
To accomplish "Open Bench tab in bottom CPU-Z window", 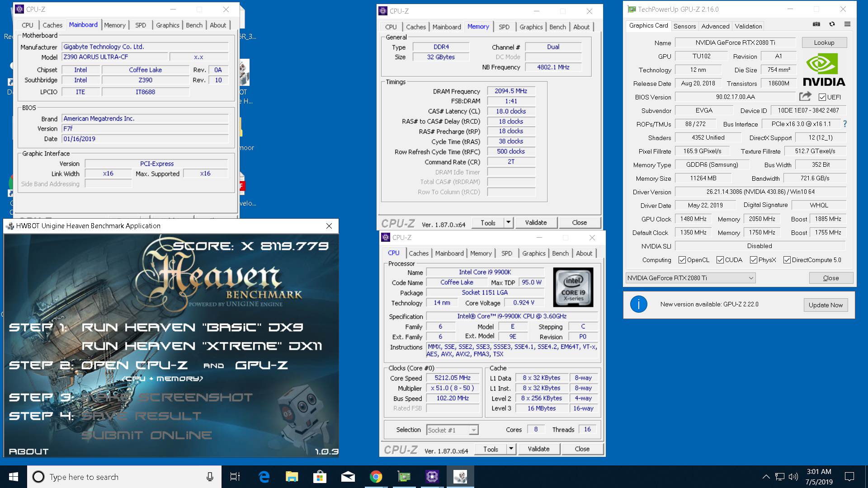I will pos(560,253).
